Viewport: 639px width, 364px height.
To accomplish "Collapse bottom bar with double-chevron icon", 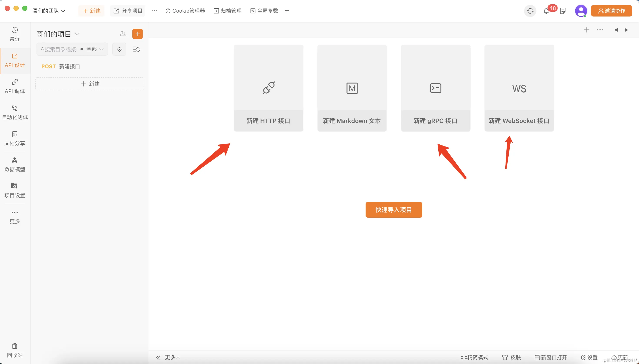I will 158,357.
